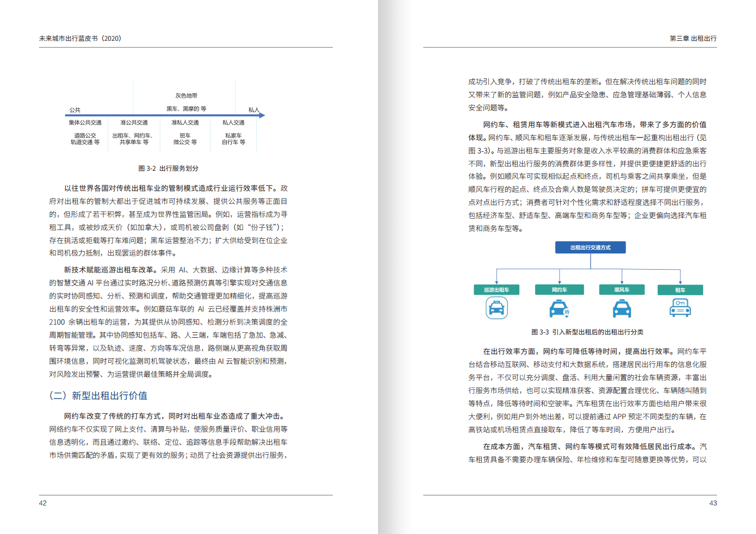The image size is (756, 534).
Task: Select the 巡游出租车 label box
Action: pos(497,290)
